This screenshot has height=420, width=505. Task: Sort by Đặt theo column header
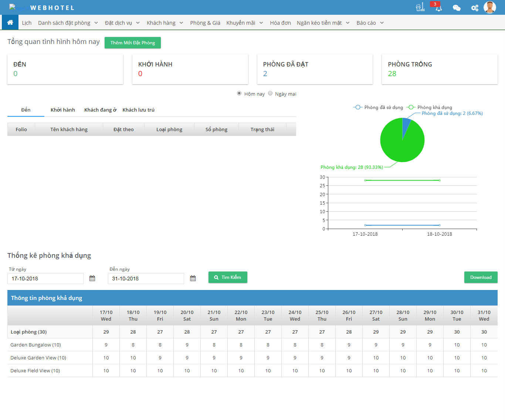tap(123, 129)
